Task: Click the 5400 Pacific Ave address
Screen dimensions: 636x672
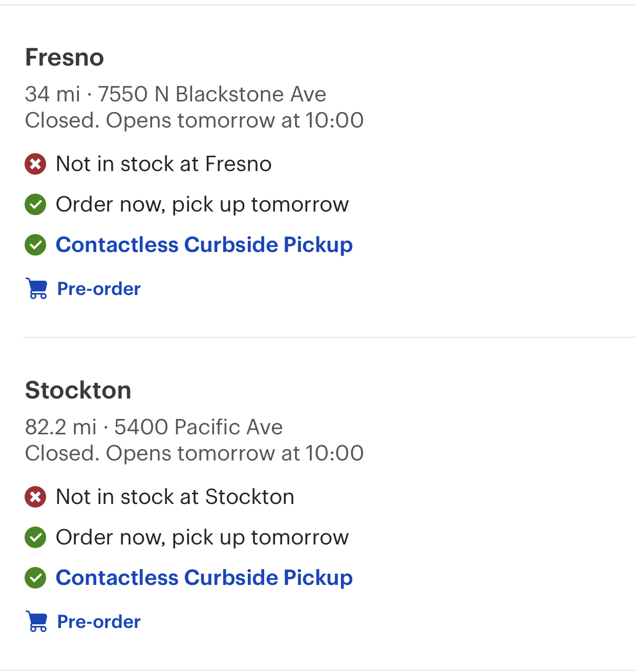Action: pos(198,427)
